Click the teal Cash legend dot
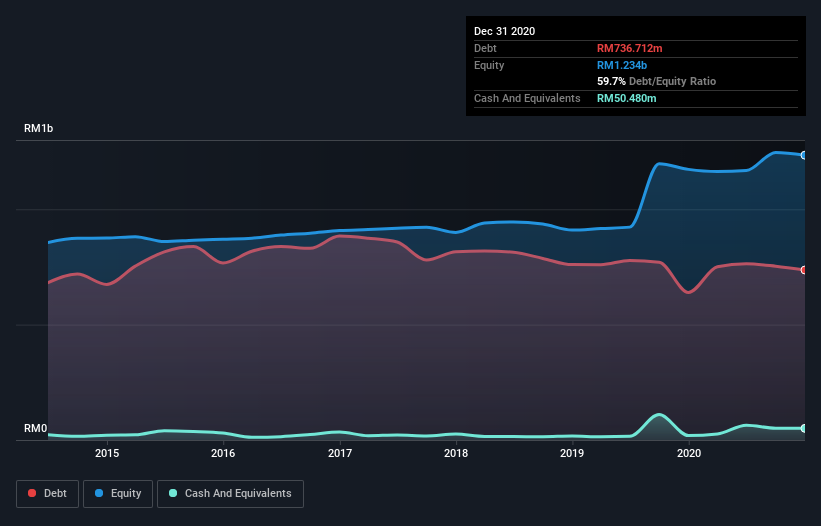Image resolution: width=821 pixels, height=526 pixels. [x=173, y=493]
